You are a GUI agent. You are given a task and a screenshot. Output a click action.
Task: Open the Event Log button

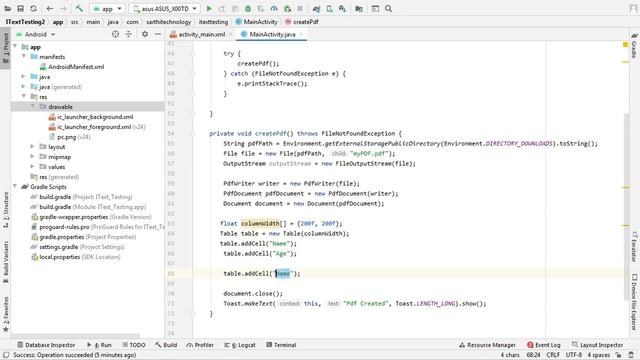coord(544,345)
